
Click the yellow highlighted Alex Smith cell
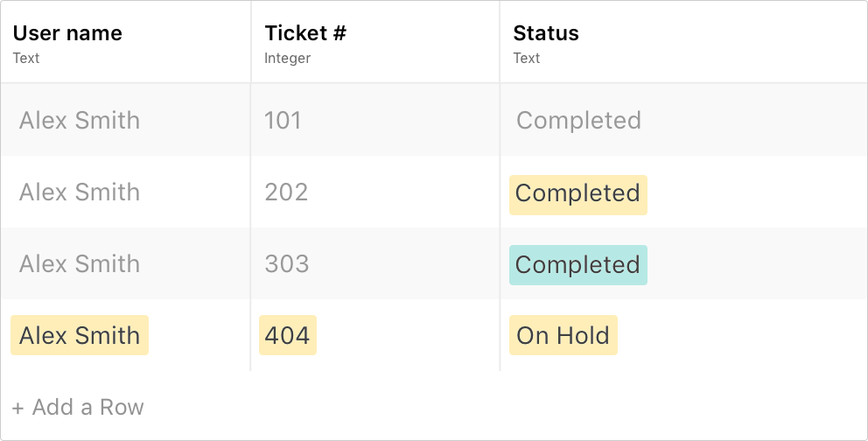[x=80, y=335]
